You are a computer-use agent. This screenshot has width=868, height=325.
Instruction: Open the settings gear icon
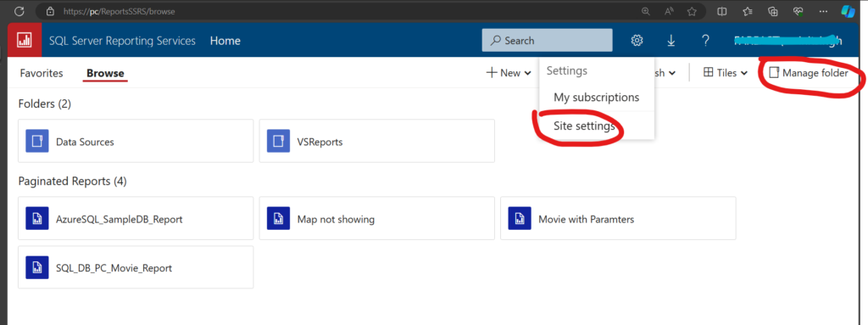pyautogui.click(x=637, y=41)
